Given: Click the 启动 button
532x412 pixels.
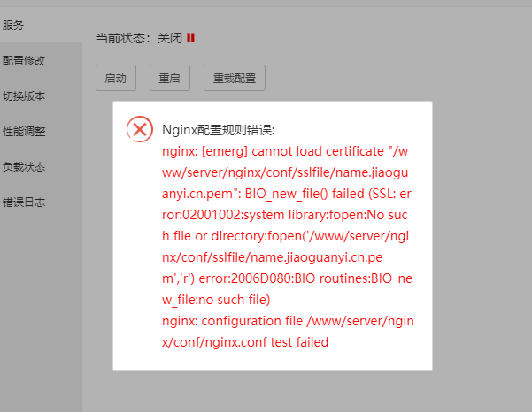Looking at the screenshot, I should [116, 78].
